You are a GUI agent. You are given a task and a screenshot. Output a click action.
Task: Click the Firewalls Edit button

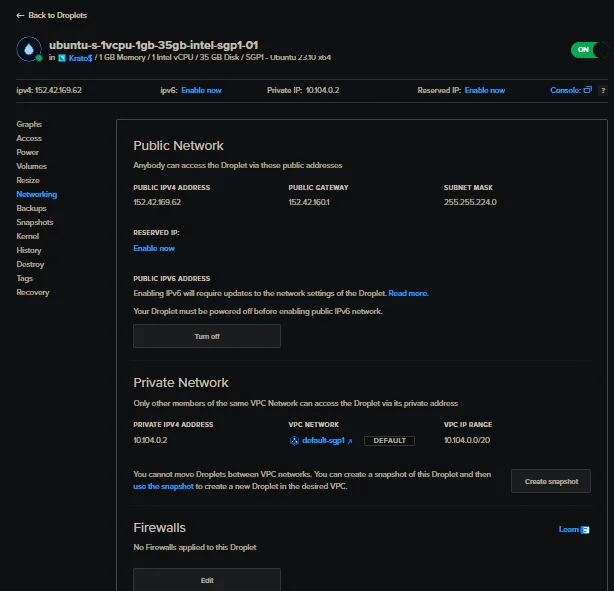point(207,580)
